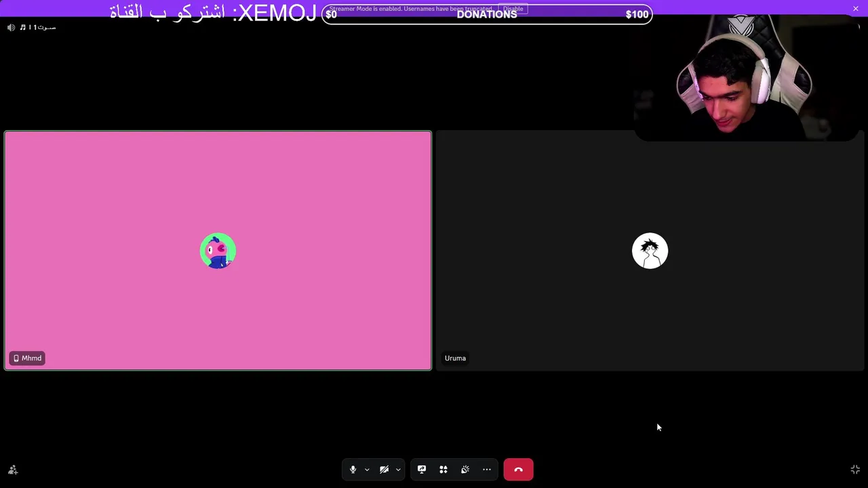The height and width of the screenshot is (488, 868).
Task: Open the invite friends icon
Action: point(13,470)
